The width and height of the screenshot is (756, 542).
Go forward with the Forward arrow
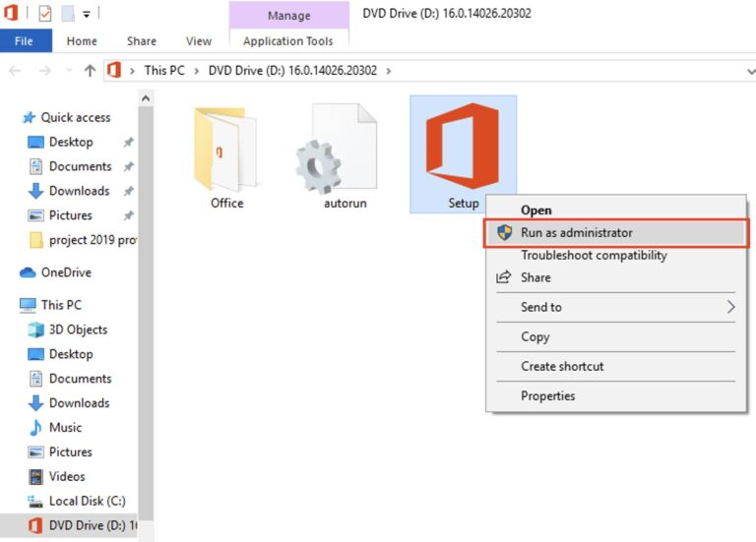(45, 71)
